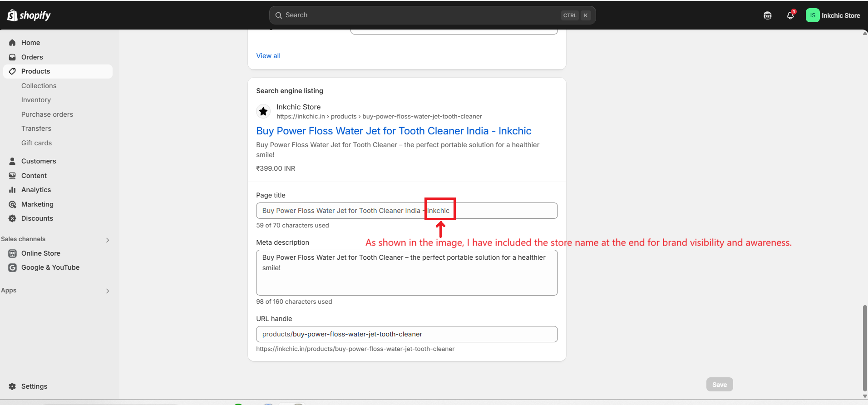The image size is (868, 405).
Task: Click the Meta description text area
Action: click(407, 273)
